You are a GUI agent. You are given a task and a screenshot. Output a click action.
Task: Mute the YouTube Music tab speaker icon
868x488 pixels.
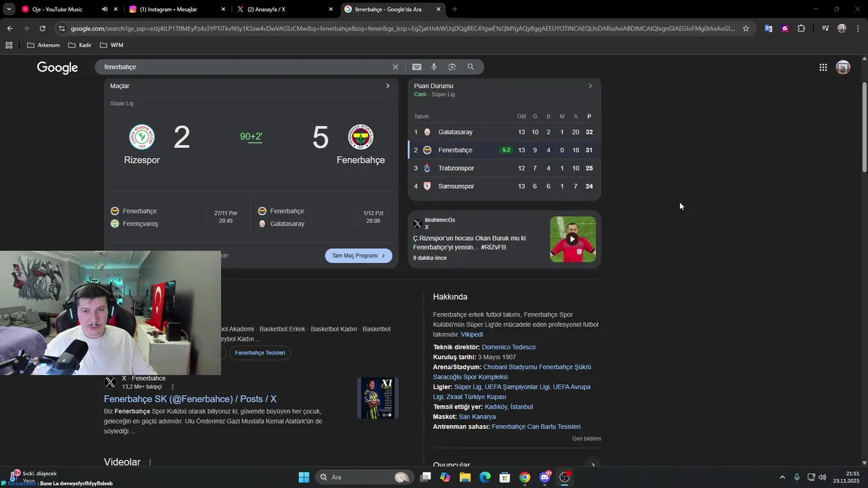click(x=104, y=9)
